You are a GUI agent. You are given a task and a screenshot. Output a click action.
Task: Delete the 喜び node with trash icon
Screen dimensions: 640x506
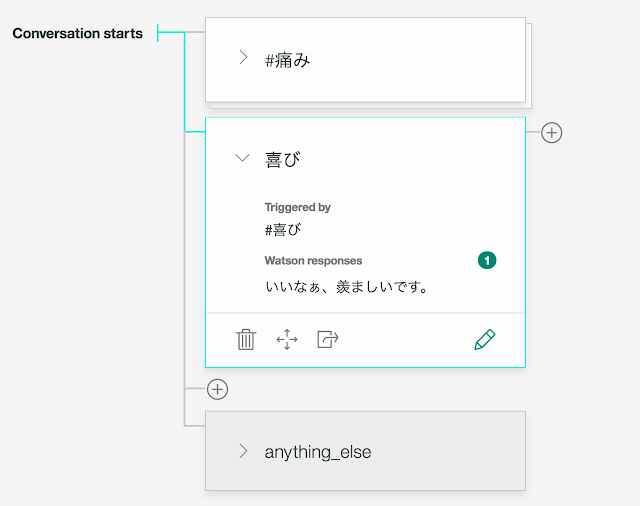pos(246,339)
